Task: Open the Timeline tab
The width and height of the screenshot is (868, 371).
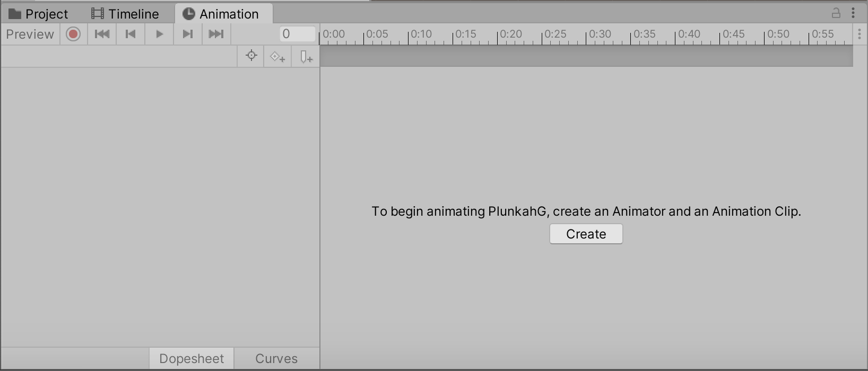Action: pos(125,14)
